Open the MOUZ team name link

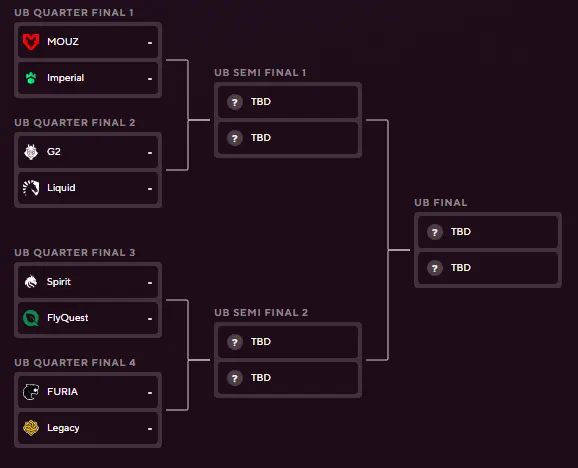(x=63, y=42)
